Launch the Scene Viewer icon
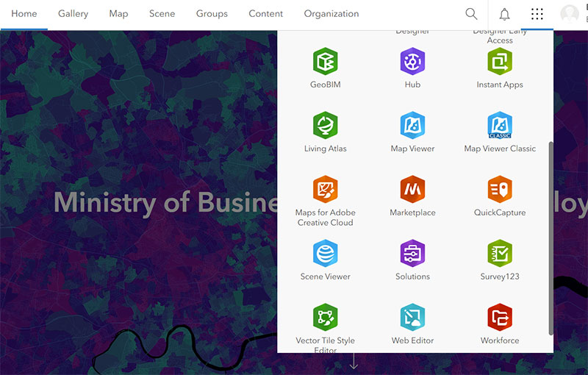The height and width of the screenshot is (375, 588). tap(325, 254)
